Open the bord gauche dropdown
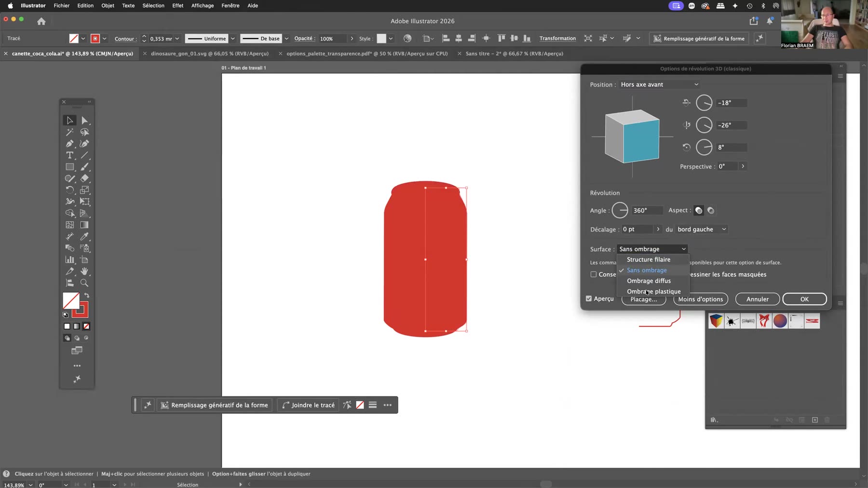Screen dimensions: 868x488 (x=702, y=229)
